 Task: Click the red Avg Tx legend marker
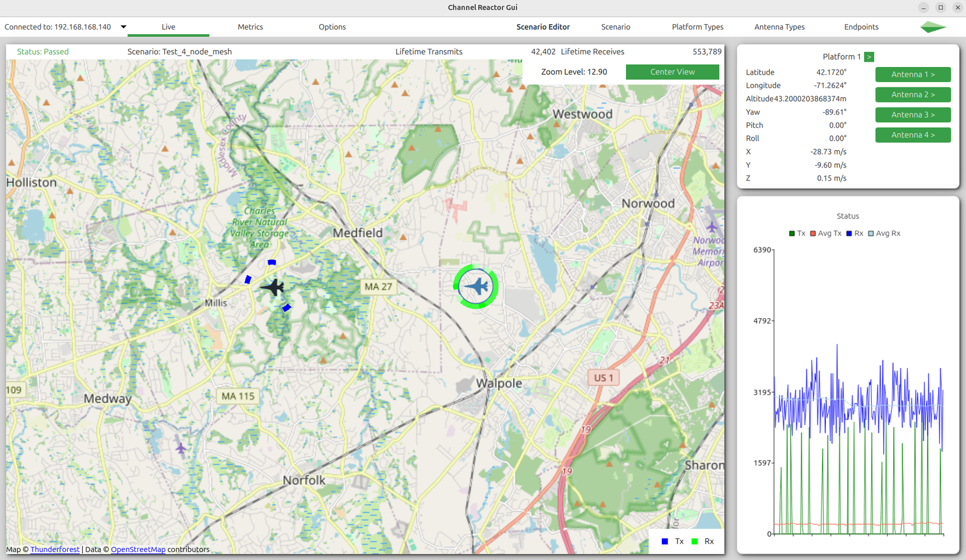814,233
